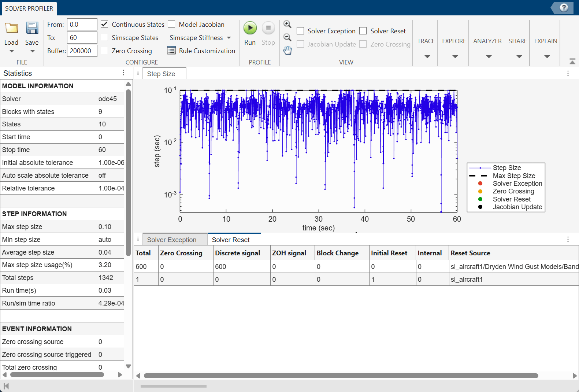Check the Solver Reset view checkbox
579x392 pixels.
pos(363,31)
